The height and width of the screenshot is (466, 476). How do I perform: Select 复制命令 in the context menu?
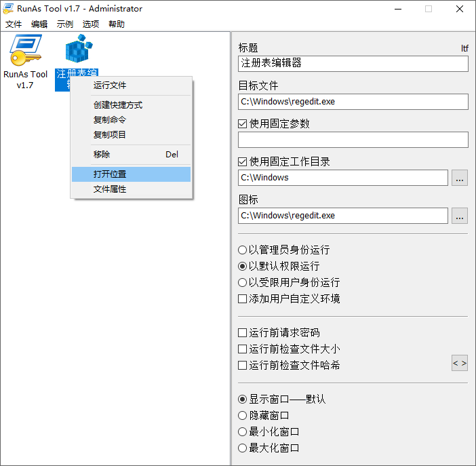pyautogui.click(x=131, y=119)
